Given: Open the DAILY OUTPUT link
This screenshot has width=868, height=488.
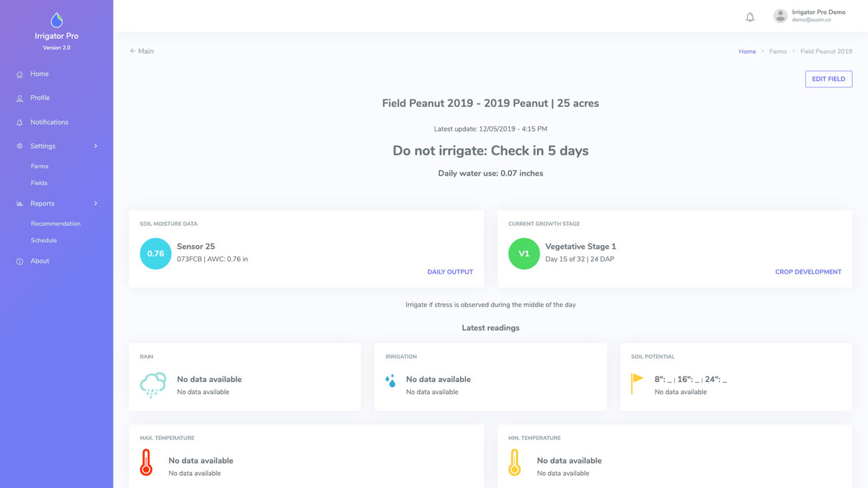Looking at the screenshot, I should coord(449,272).
